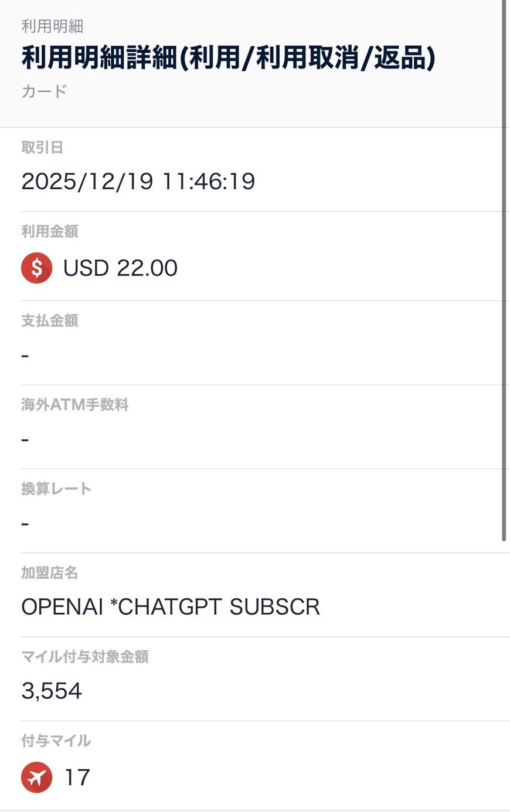The width and height of the screenshot is (510, 812).
Task: Click the dash value under 換算レート
Action: pos(25,523)
